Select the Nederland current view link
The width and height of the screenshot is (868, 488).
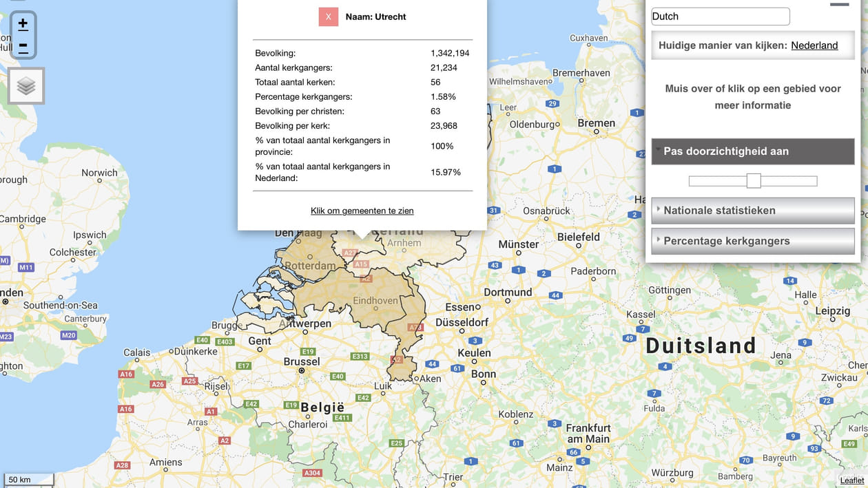pos(814,45)
